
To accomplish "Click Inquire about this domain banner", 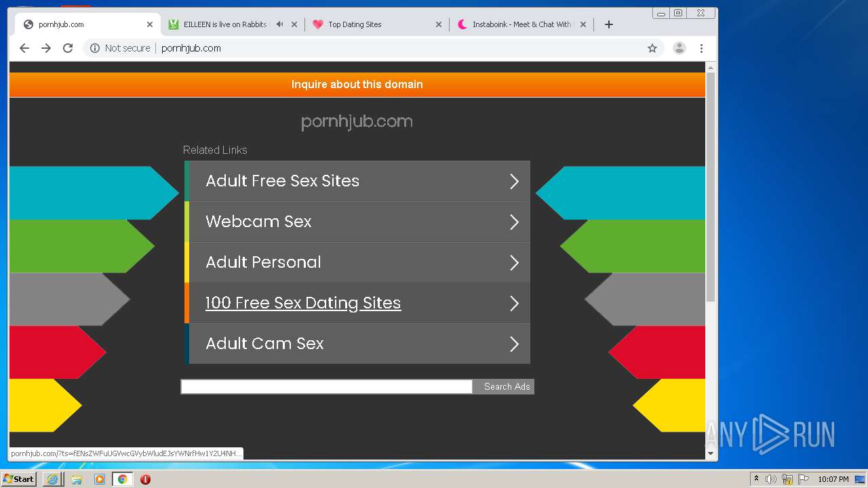I will 357,85.
